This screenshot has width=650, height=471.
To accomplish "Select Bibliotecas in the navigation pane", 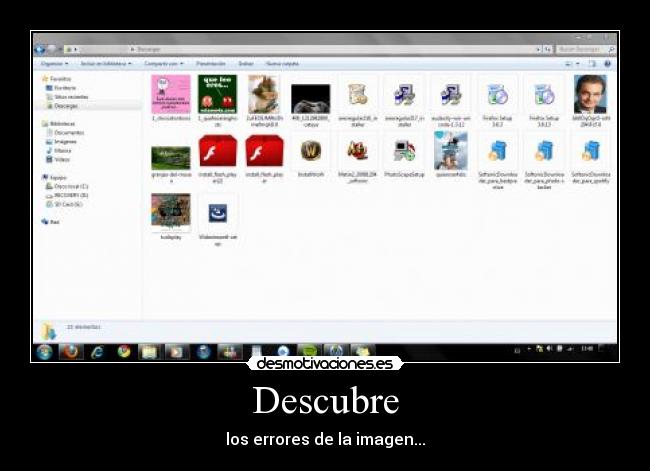I will pos(58,124).
